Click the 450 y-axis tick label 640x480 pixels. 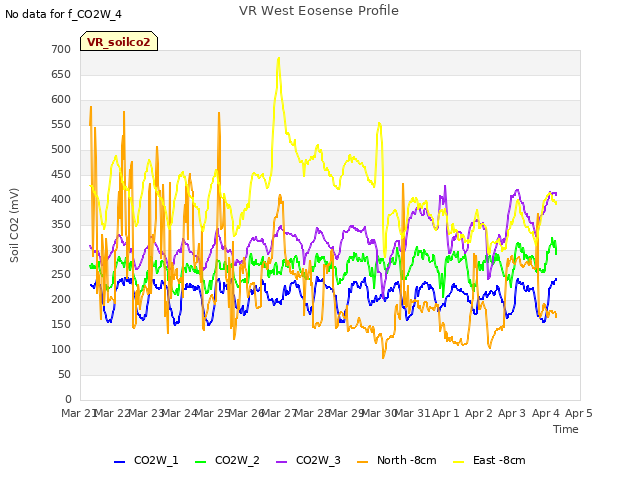[61, 174]
